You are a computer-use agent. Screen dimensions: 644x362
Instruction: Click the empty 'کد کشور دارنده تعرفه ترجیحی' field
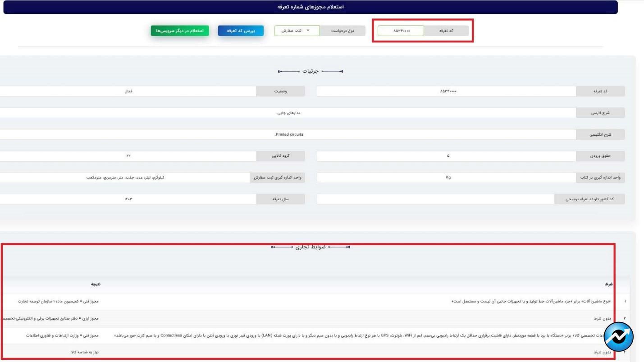(435, 199)
